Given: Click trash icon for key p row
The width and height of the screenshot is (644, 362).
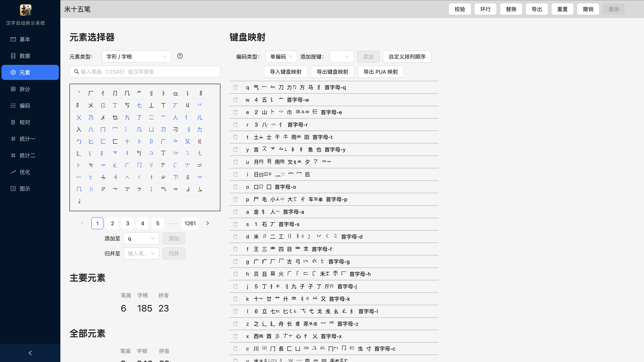Looking at the screenshot, I should point(235,199).
